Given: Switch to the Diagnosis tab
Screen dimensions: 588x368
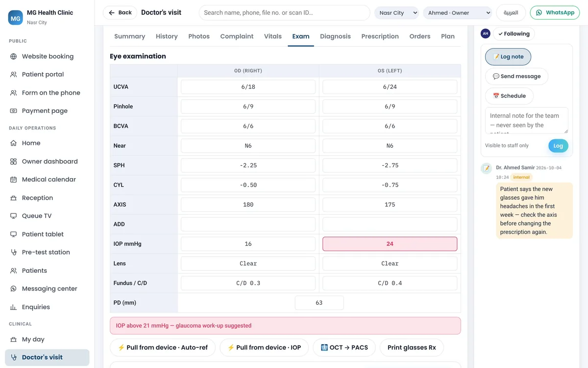Looking at the screenshot, I should click(x=335, y=36).
